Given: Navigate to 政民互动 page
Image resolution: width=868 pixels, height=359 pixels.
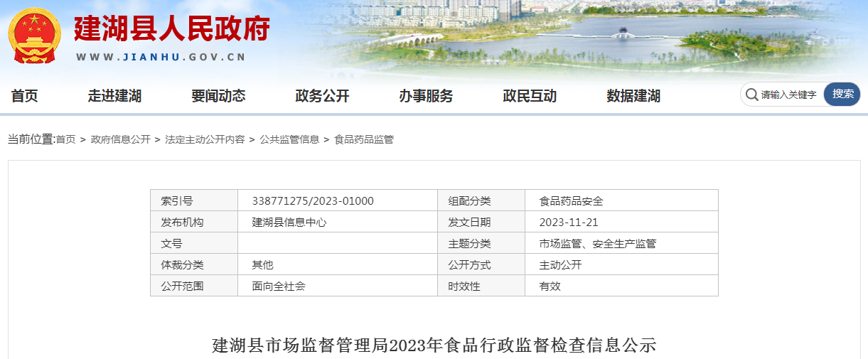Looking at the screenshot, I should pyautogui.click(x=530, y=96).
